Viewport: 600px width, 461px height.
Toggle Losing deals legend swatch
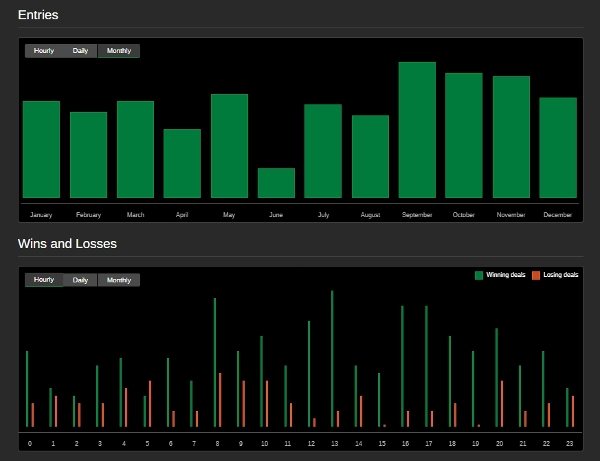point(536,275)
